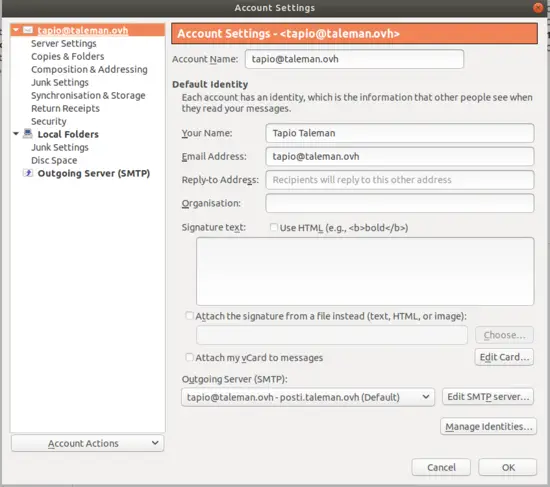
Task: Collapse the tapio@taleman.ovh account tree
Action: click(16, 30)
